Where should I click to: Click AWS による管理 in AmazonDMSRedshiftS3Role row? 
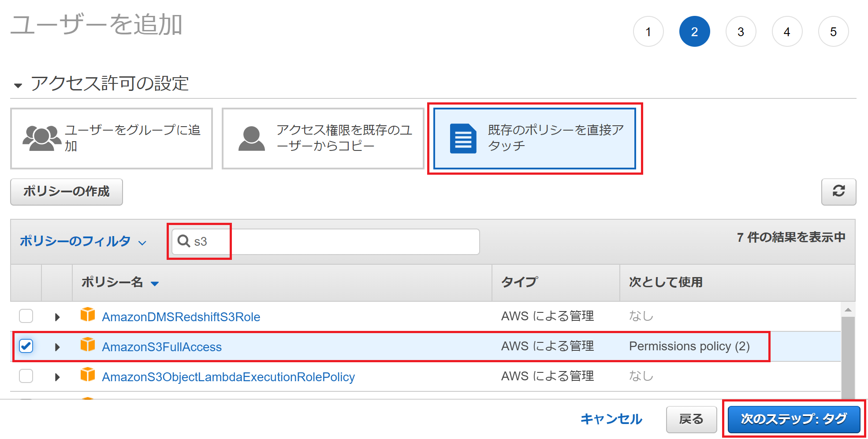[548, 316]
